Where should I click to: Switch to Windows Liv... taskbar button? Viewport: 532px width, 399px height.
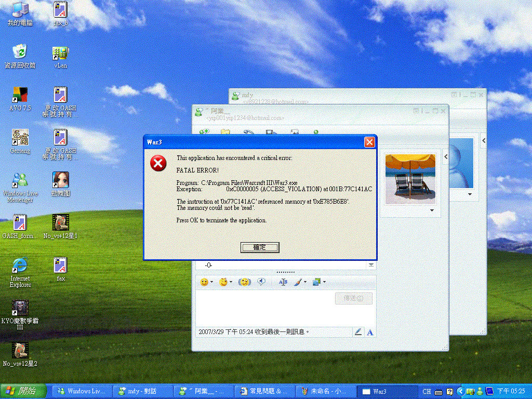pos(82,391)
